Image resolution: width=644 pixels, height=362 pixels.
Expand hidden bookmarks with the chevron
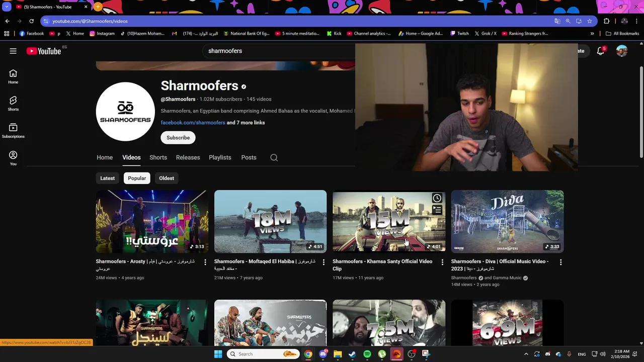point(592,34)
